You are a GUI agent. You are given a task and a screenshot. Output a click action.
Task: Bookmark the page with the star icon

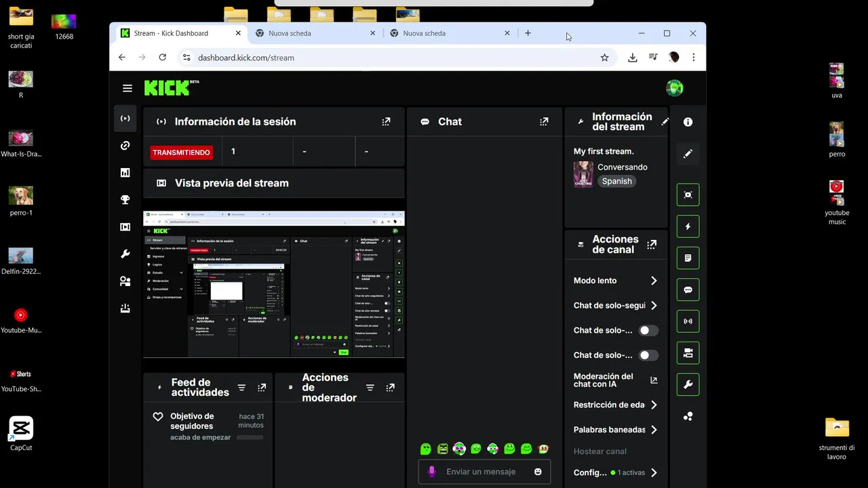click(x=604, y=58)
